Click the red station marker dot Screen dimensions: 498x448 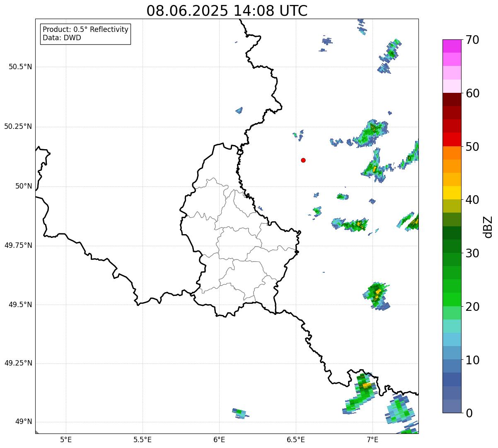(303, 160)
